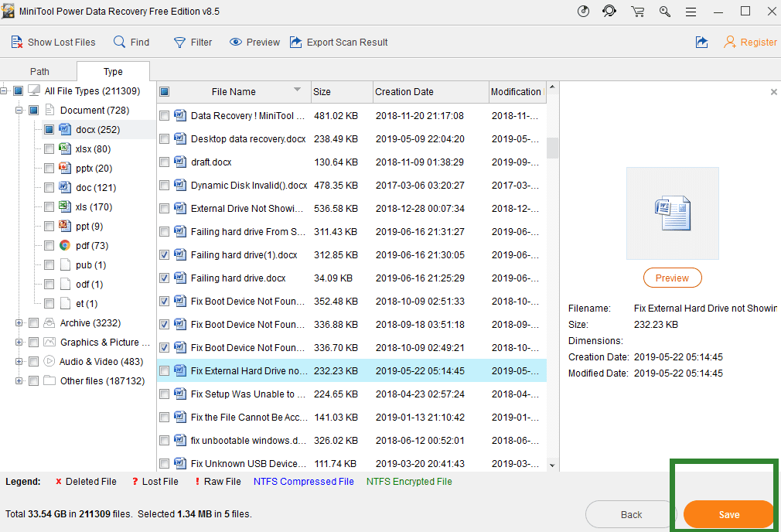Viewport: 781px width, 532px height.
Task: Click the share icon near Register
Action: pyautogui.click(x=701, y=43)
